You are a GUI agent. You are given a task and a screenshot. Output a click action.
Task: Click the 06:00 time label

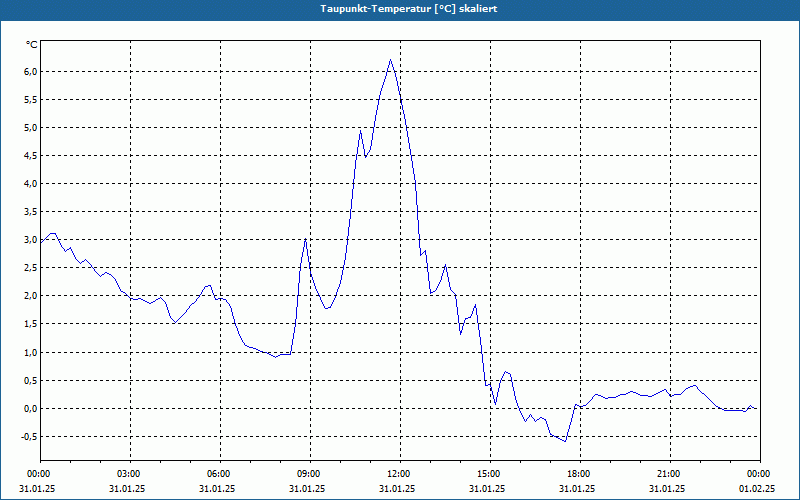220,474
